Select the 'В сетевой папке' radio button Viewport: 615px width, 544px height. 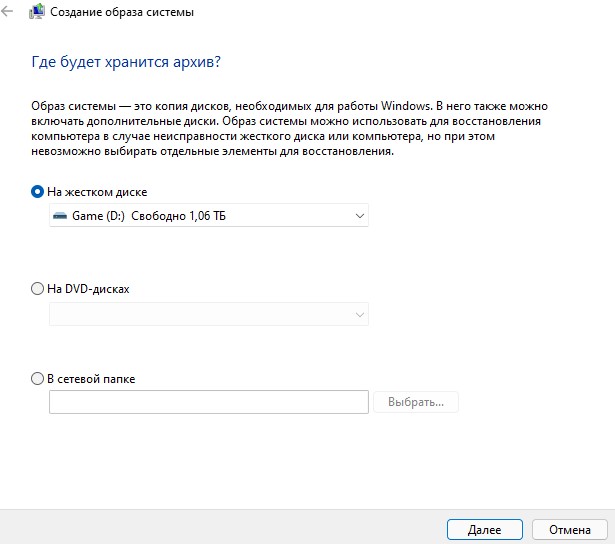[x=37, y=379]
